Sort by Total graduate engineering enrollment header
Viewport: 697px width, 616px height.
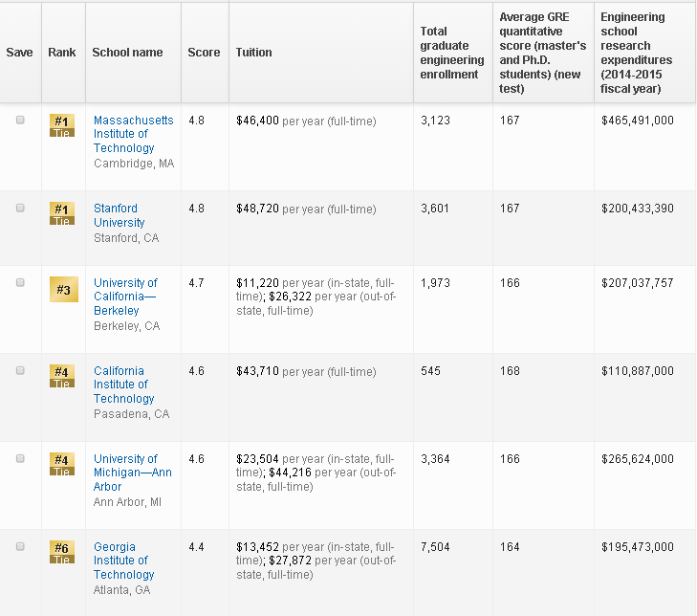tap(451, 53)
